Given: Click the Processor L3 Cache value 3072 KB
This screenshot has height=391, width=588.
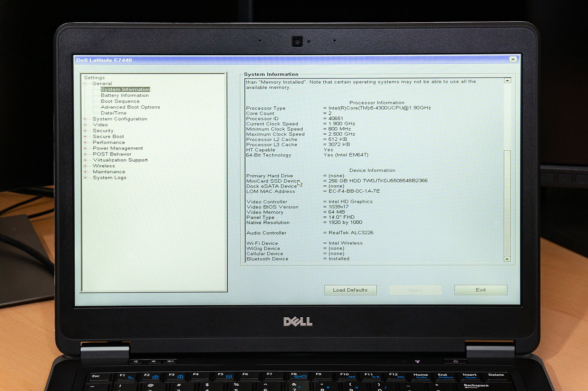Looking at the screenshot, I should [339, 144].
